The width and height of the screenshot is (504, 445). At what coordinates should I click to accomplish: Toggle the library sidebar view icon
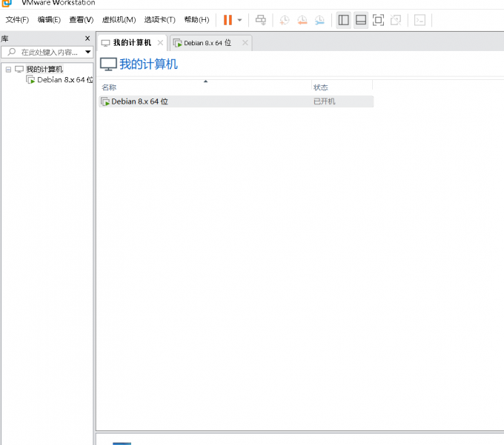(343, 20)
